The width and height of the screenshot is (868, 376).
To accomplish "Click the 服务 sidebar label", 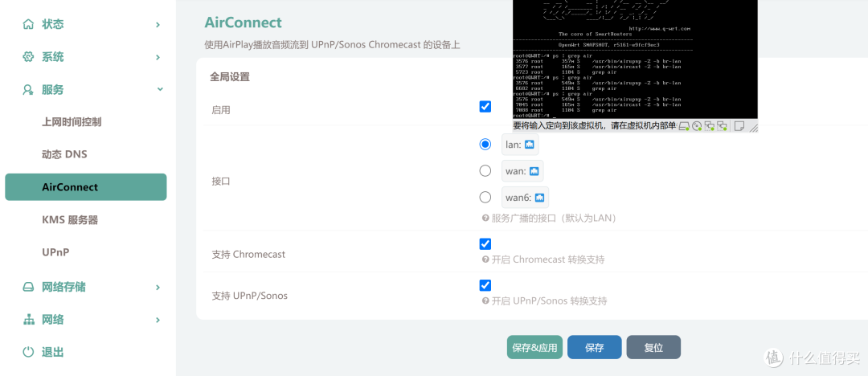I will point(52,90).
